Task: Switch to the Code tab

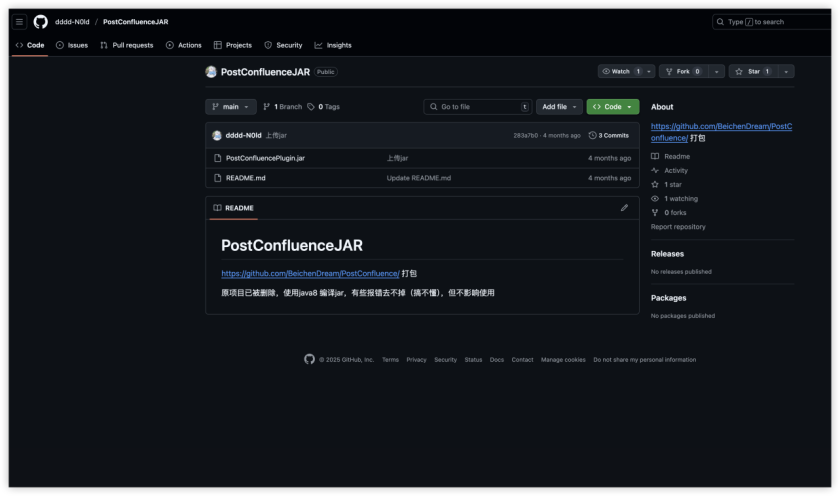Action: click(31, 46)
